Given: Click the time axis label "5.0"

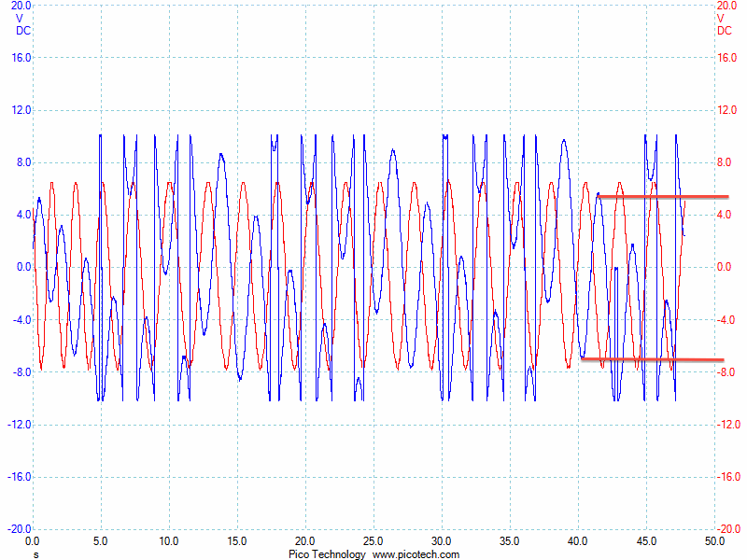Looking at the screenshot, I should [x=101, y=541].
